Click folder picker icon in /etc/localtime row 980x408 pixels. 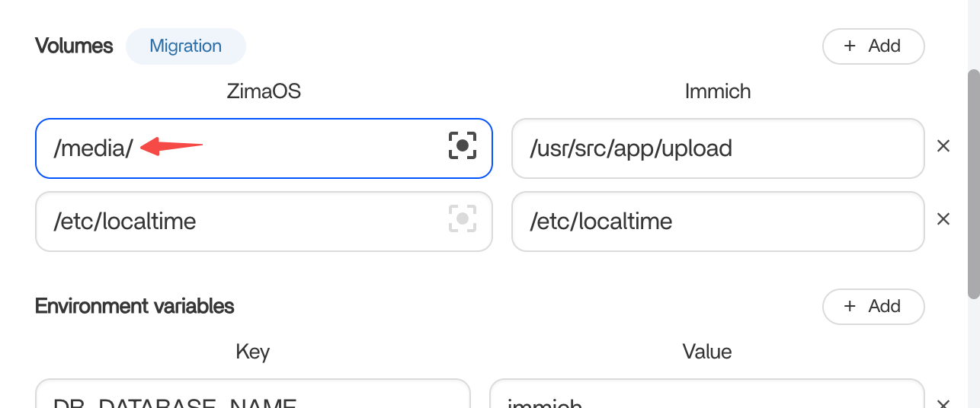[x=463, y=219]
